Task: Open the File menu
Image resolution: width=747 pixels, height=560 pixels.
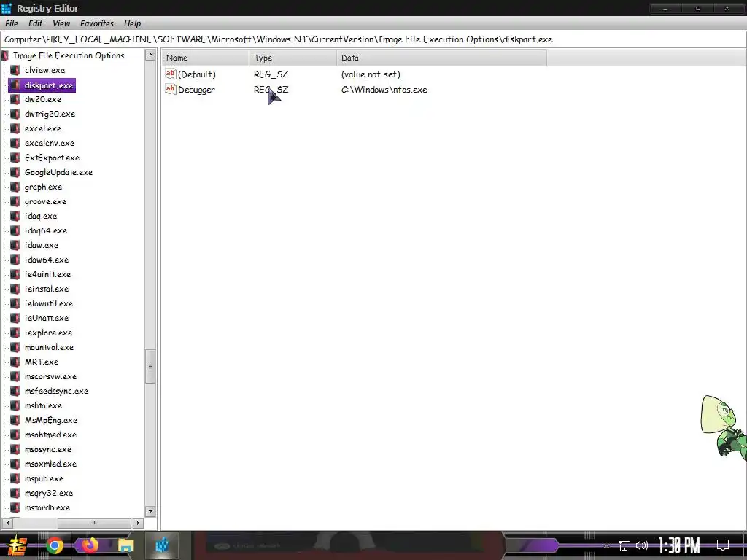Action: tap(12, 23)
